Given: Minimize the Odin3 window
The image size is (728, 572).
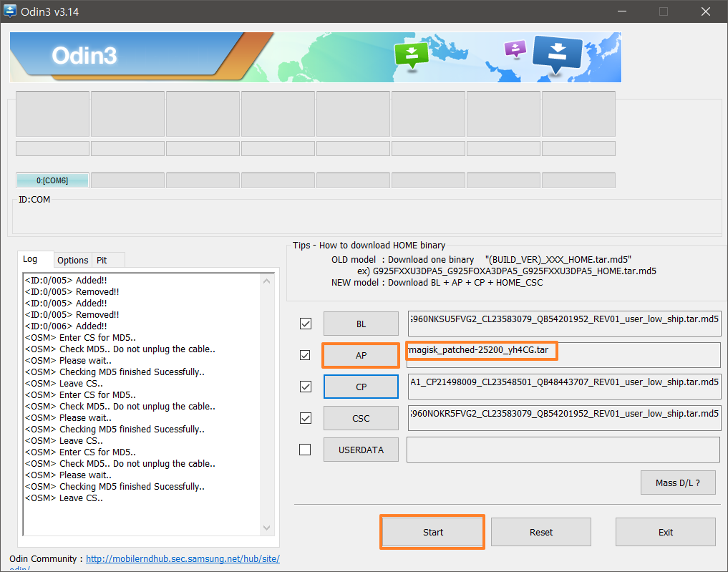Looking at the screenshot, I should click(x=620, y=11).
